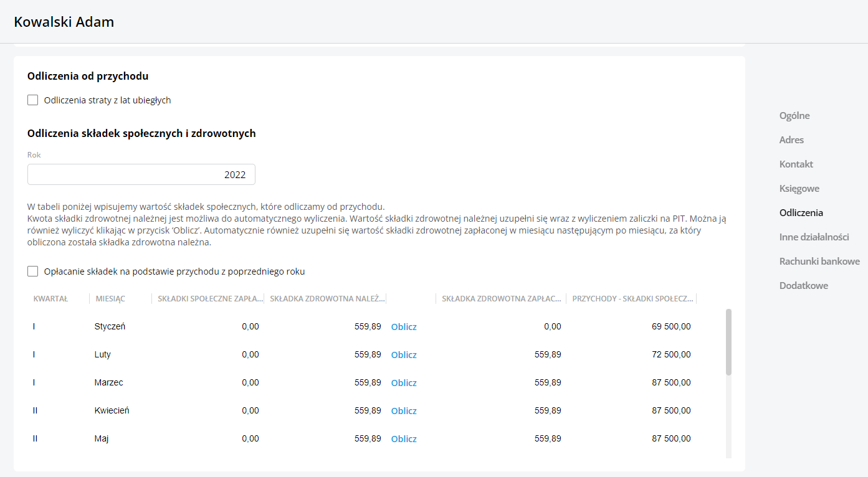This screenshot has width=868, height=477.
Task: Click the Miesiąc column header
Action: click(110, 299)
